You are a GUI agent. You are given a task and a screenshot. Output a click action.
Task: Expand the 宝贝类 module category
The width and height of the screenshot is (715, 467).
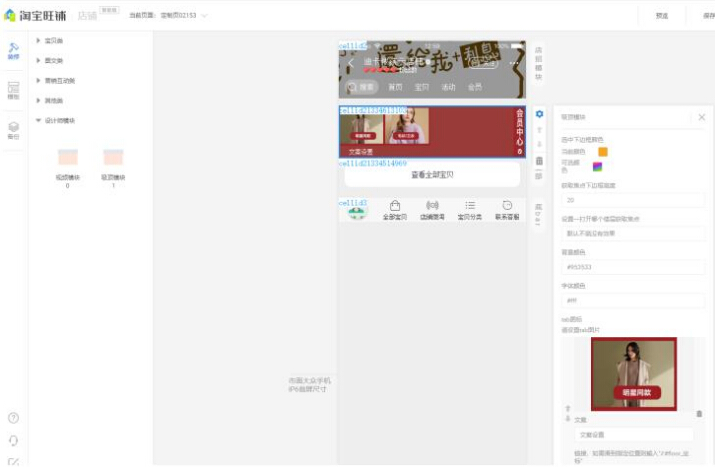38,40
